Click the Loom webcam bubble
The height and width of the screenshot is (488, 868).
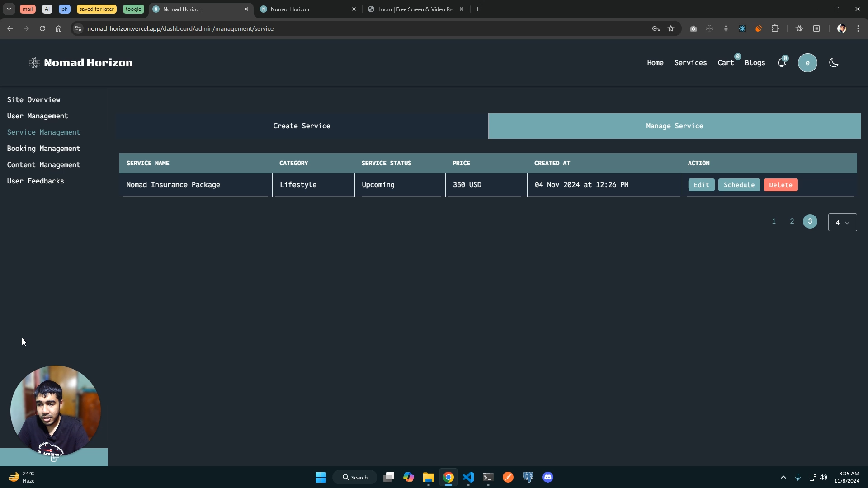coord(55,410)
